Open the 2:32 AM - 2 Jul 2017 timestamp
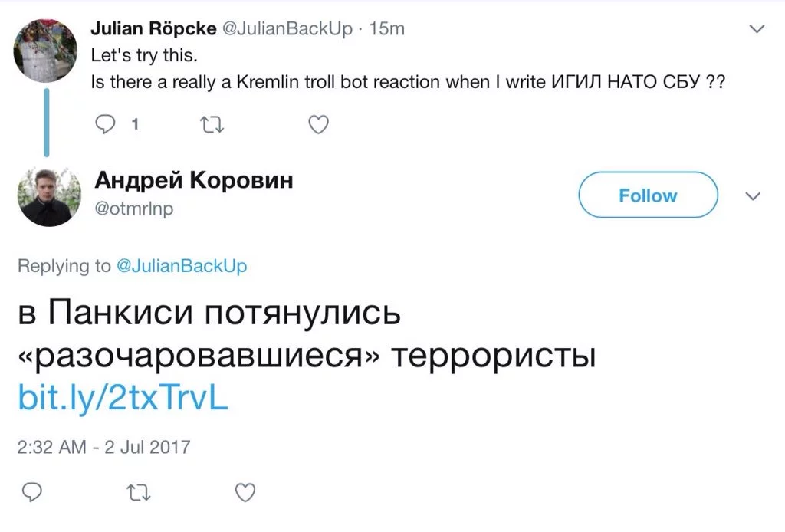The height and width of the screenshot is (532, 785). 103,447
